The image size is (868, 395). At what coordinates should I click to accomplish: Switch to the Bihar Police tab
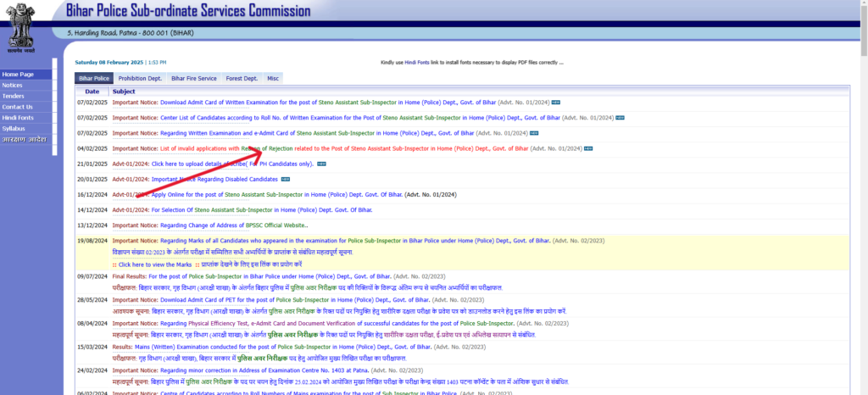coord(94,79)
